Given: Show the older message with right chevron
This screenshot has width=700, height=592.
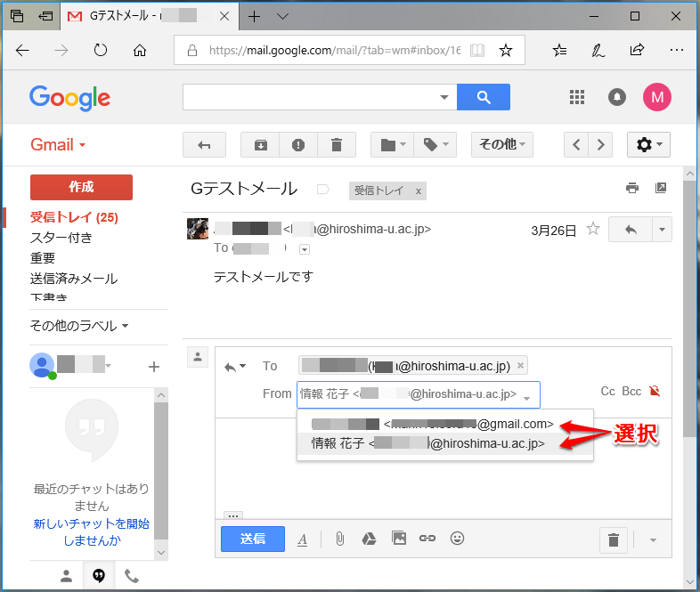Looking at the screenshot, I should 600,145.
